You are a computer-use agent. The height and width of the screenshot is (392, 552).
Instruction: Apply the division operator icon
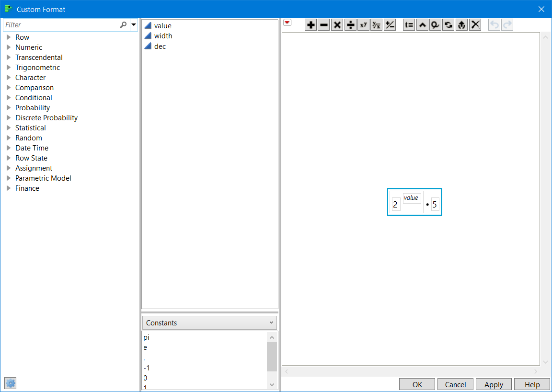pyautogui.click(x=350, y=24)
